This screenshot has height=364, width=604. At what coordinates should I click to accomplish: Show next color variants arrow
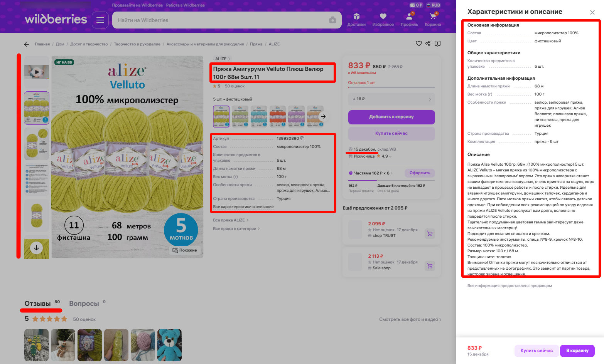tap(323, 116)
